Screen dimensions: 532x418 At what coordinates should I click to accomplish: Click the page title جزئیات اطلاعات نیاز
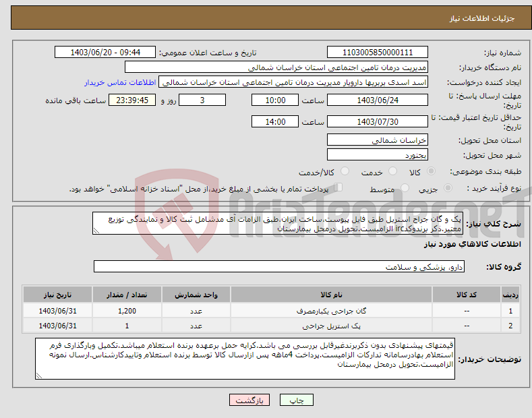tap(482, 18)
